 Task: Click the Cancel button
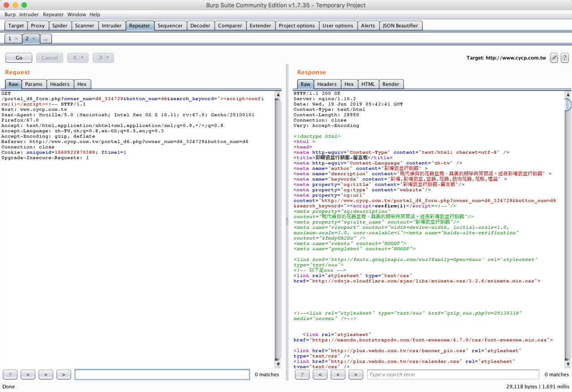click(50, 58)
